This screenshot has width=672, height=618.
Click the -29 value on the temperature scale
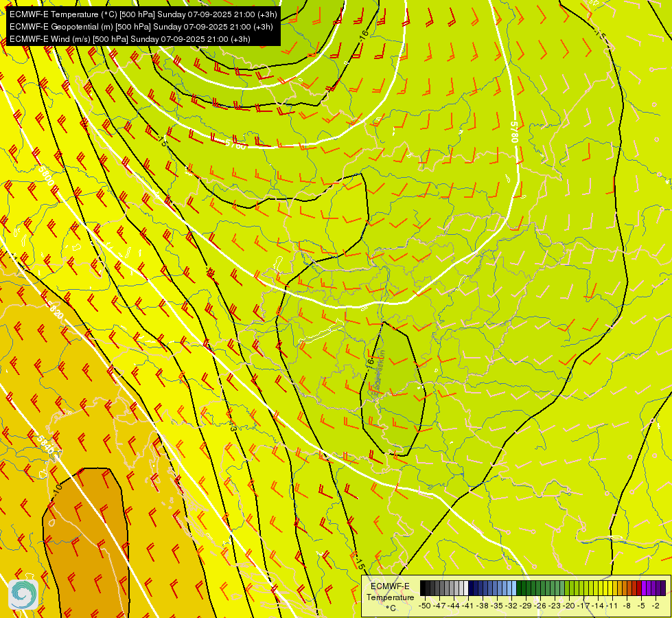[526, 606]
